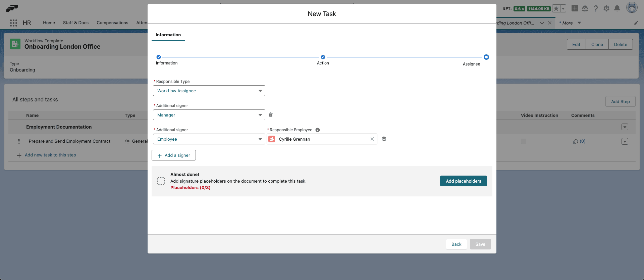Open the Employee additional signer dropdown
Viewport: 644px width, 280px height.
pos(209,139)
